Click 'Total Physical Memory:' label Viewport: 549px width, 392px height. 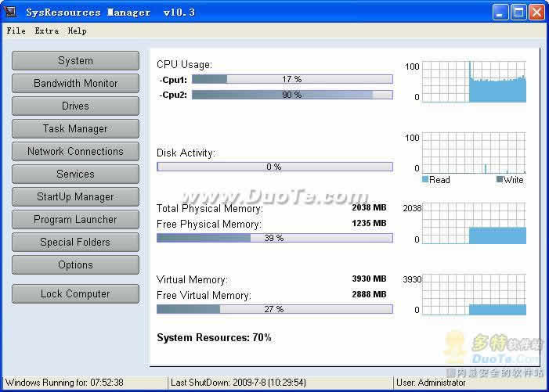click(209, 208)
